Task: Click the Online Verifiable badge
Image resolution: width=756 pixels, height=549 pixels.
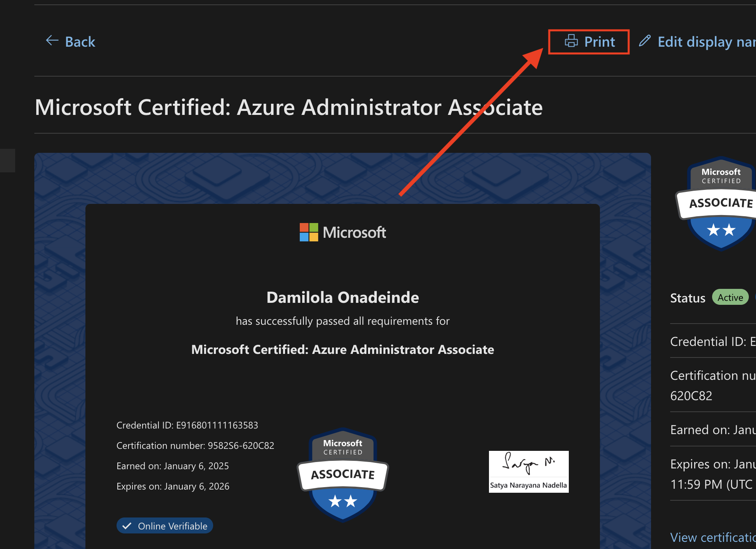Action: coord(165,526)
